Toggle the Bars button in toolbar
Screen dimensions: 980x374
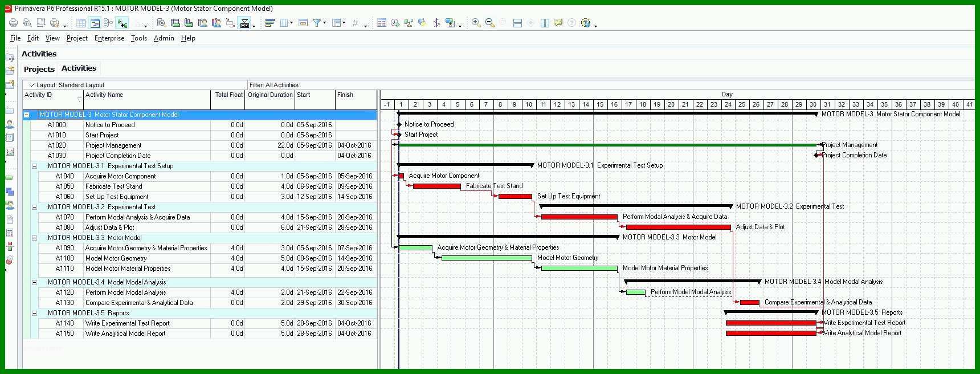coord(269,23)
